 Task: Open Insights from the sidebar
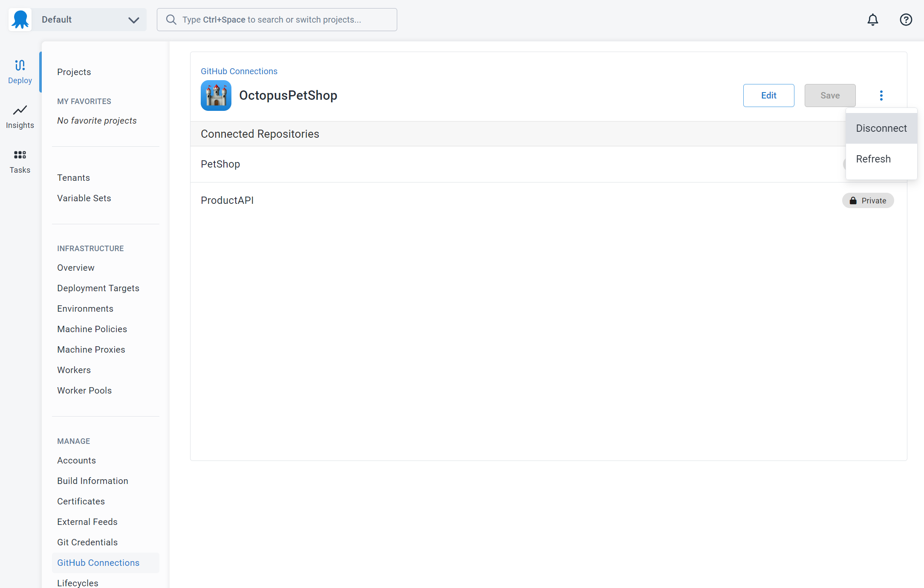coord(20,116)
